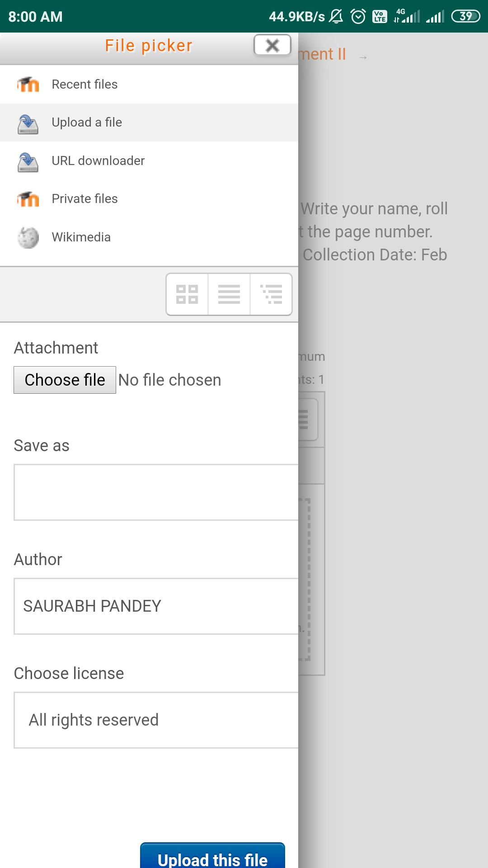Switch to tree view of files
Viewport: 488px width, 868px height.
click(x=271, y=294)
